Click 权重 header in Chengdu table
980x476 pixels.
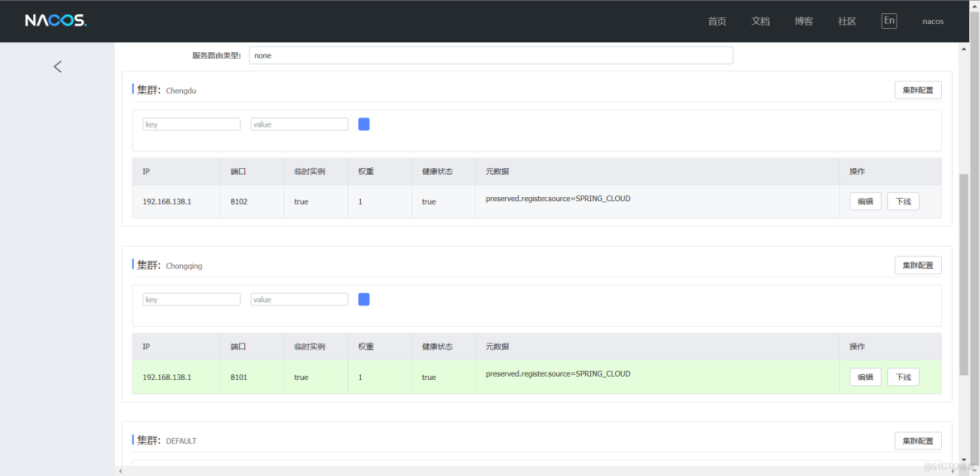coord(366,171)
